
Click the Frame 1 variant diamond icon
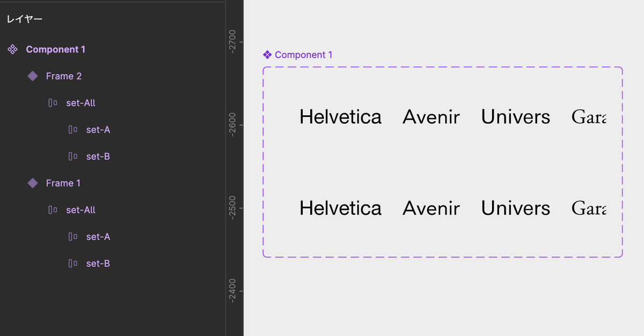(33, 183)
